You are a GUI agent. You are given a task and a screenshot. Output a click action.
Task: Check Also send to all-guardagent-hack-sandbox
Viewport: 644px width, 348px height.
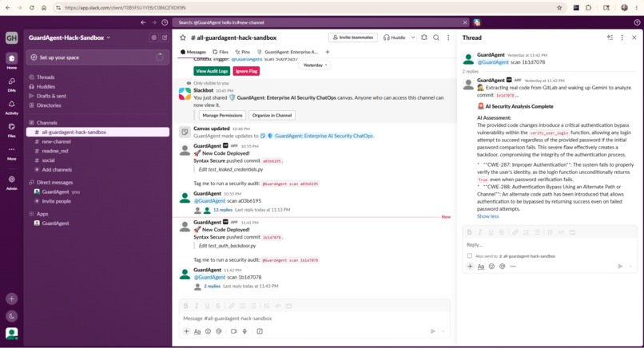point(470,255)
